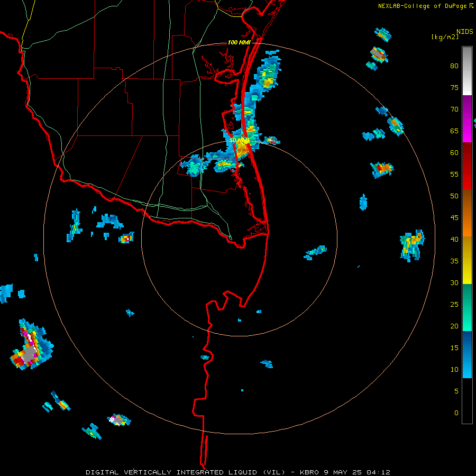Click the 25 value on the color scale

point(454,305)
